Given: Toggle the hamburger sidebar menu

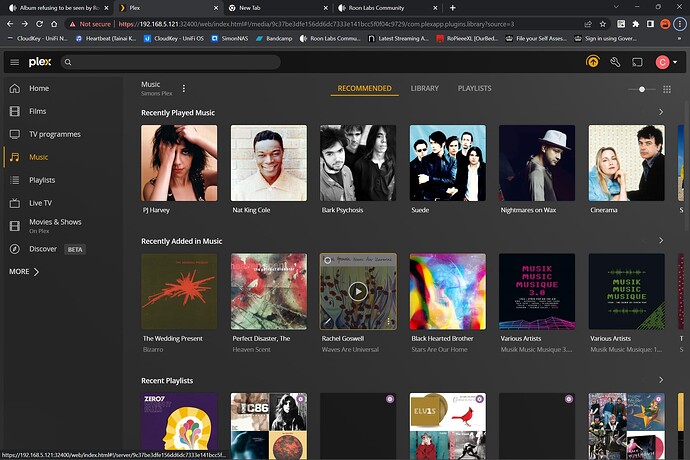Looking at the screenshot, I should click(x=14, y=62).
